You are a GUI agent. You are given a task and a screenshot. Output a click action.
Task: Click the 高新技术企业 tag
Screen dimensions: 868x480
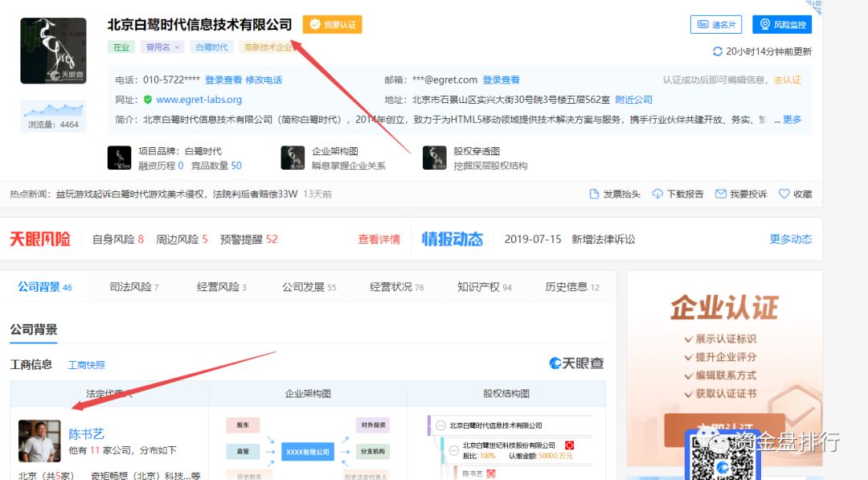click(268, 47)
